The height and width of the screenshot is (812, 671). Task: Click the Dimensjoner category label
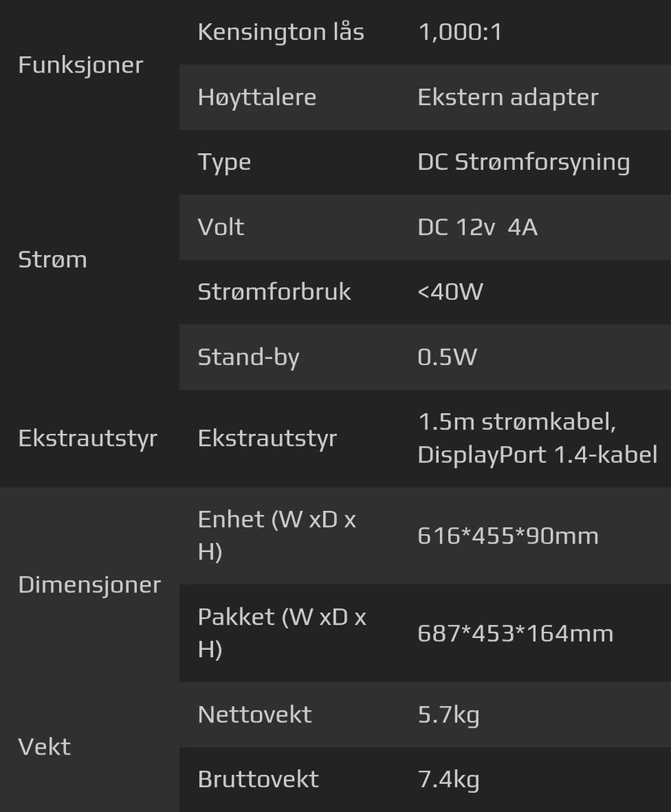(89, 584)
